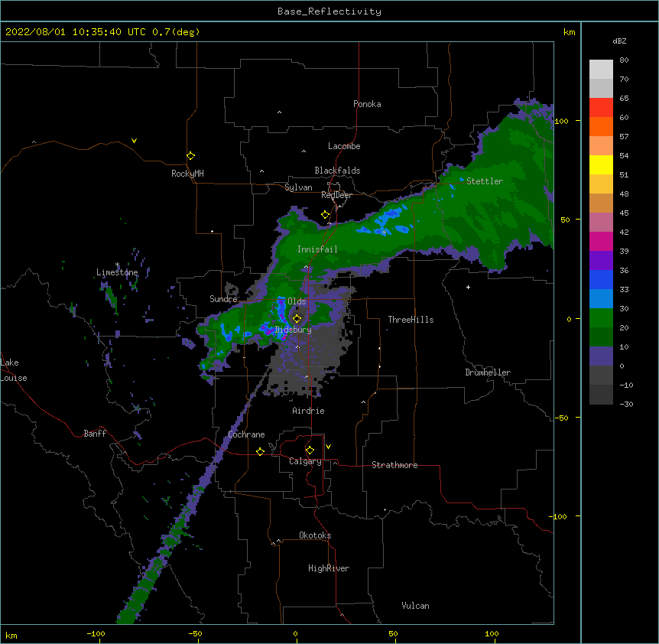Click the Base_Reflectivity title text
The height and width of the screenshot is (644, 659).
[329, 11]
